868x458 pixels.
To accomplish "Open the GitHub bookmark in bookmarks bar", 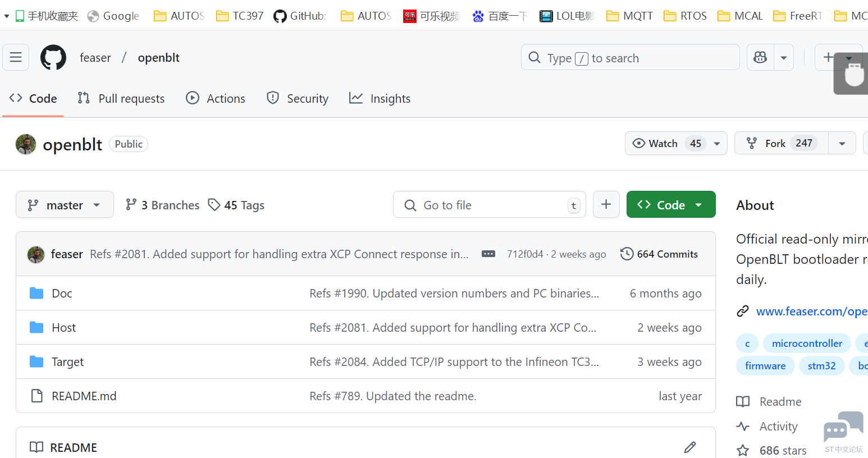I will (x=300, y=16).
